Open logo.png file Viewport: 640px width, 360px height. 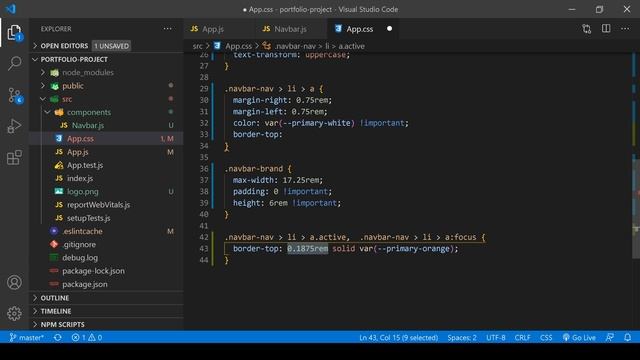tap(82, 191)
